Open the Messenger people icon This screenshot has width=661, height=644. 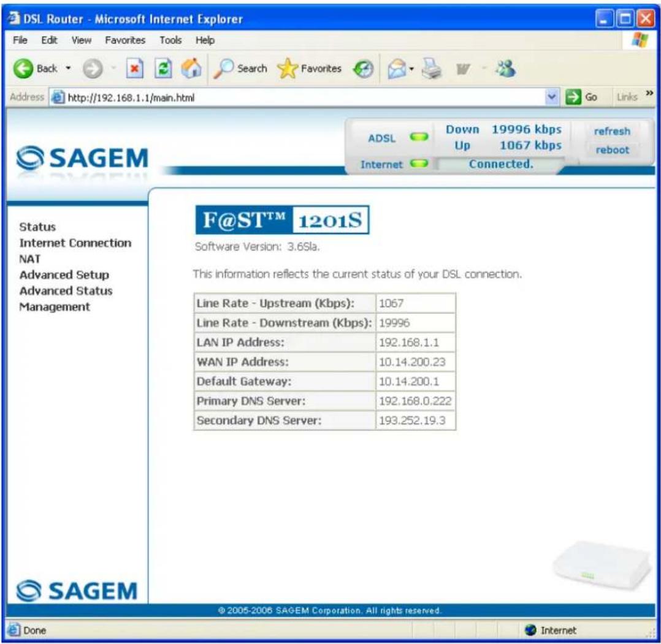click(x=505, y=68)
